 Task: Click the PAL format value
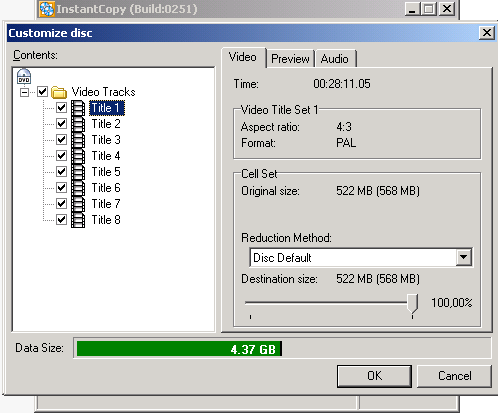point(346,143)
